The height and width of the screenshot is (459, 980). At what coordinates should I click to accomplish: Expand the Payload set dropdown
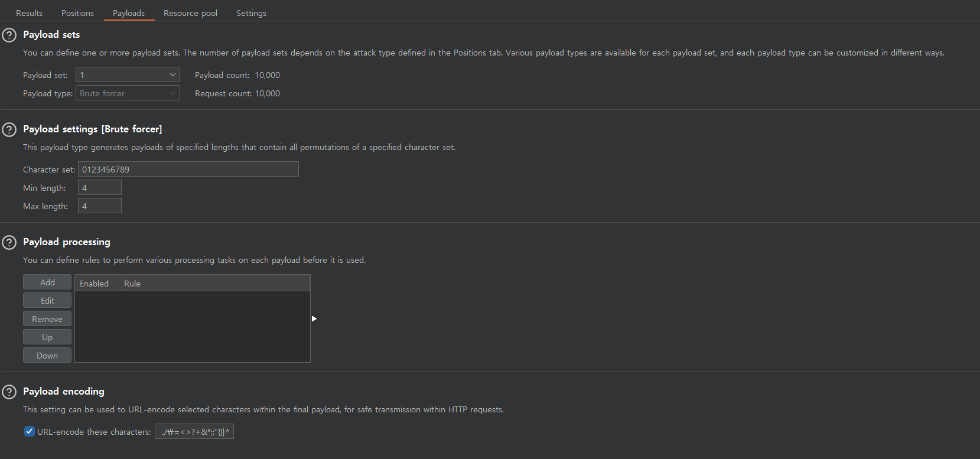click(x=128, y=75)
